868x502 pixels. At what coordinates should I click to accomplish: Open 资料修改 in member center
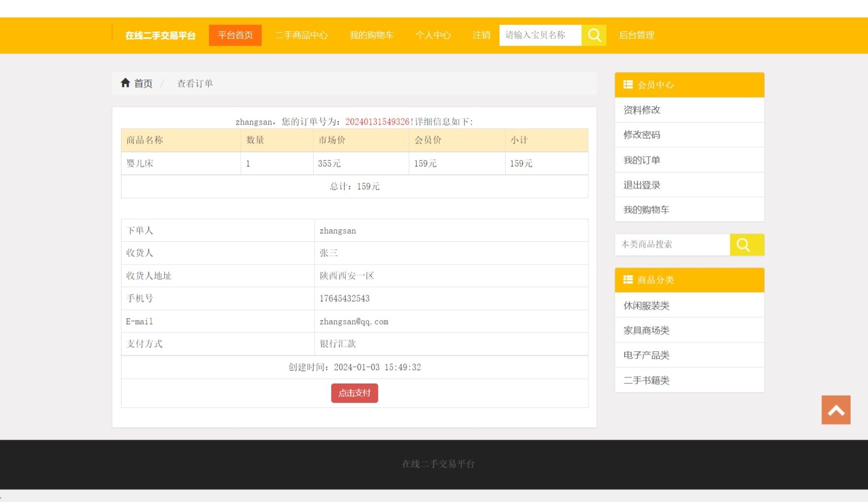pos(641,110)
